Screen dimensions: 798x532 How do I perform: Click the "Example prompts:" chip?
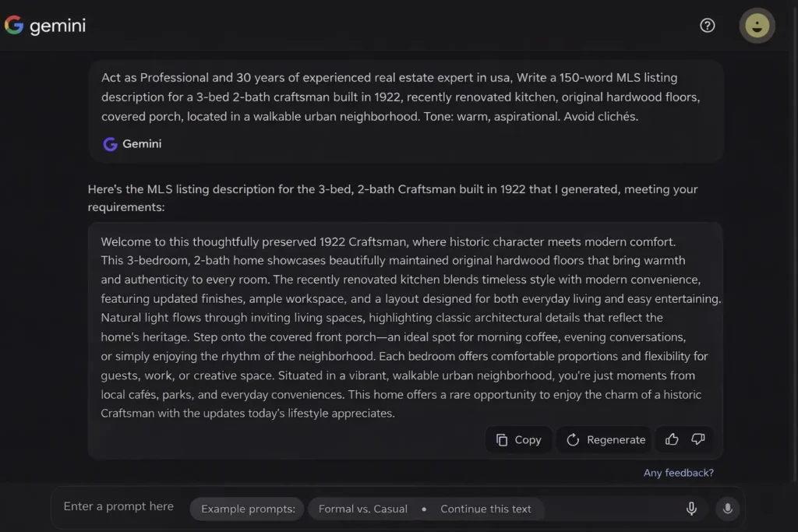pyautogui.click(x=248, y=509)
